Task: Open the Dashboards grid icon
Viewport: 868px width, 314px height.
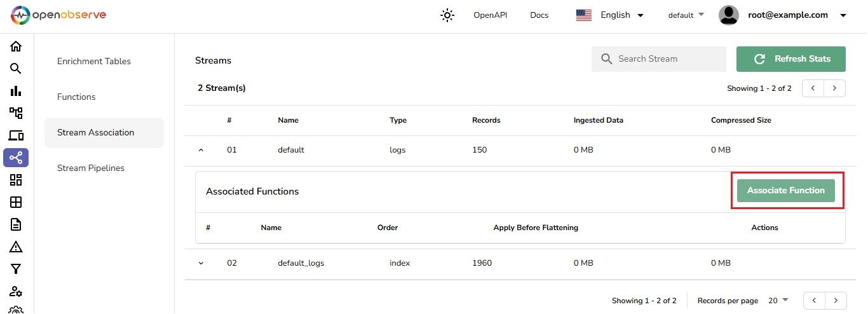Action: point(16,180)
